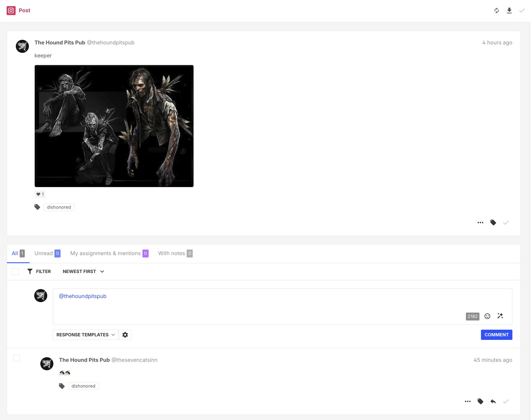
Task: Expand the Newest First sort dropdown
Action: coord(83,271)
